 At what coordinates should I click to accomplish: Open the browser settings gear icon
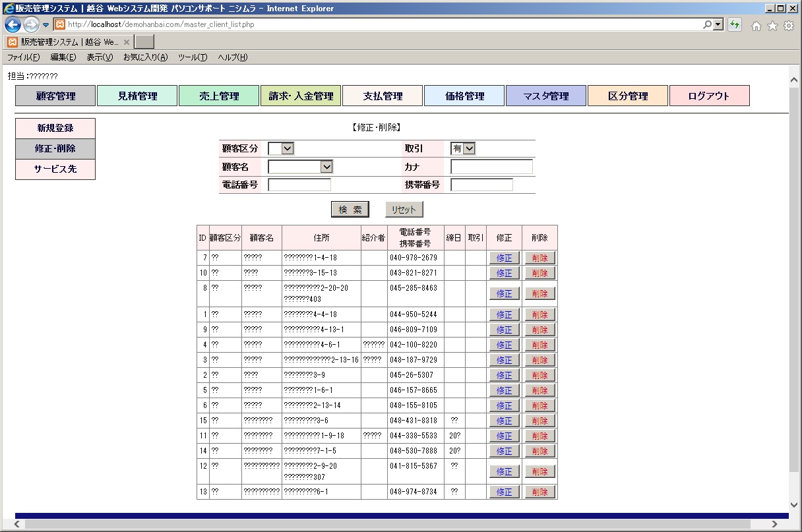788,26
